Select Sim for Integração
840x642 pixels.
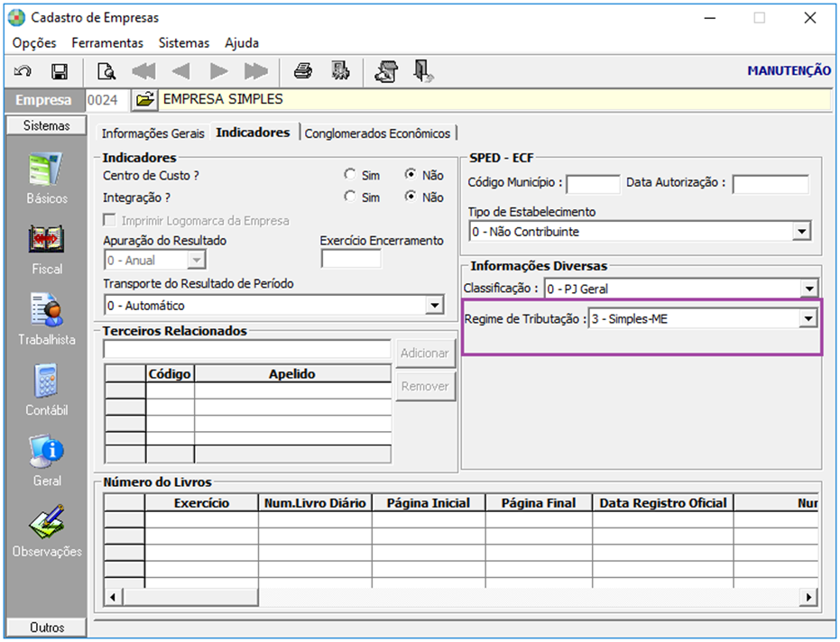coord(350,197)
